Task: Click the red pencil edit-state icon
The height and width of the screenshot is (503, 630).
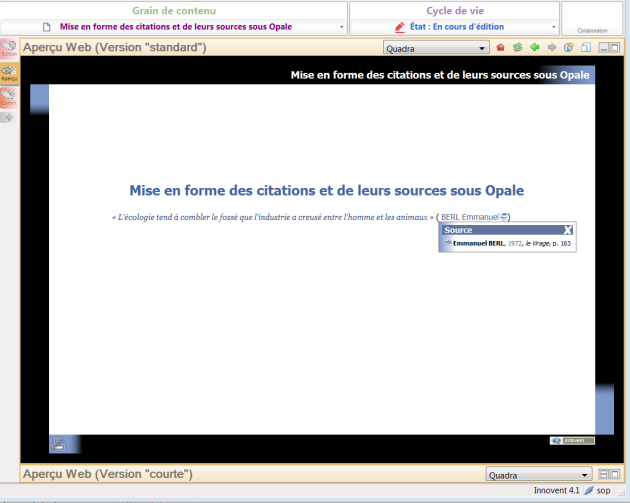Action: point(399,27)
